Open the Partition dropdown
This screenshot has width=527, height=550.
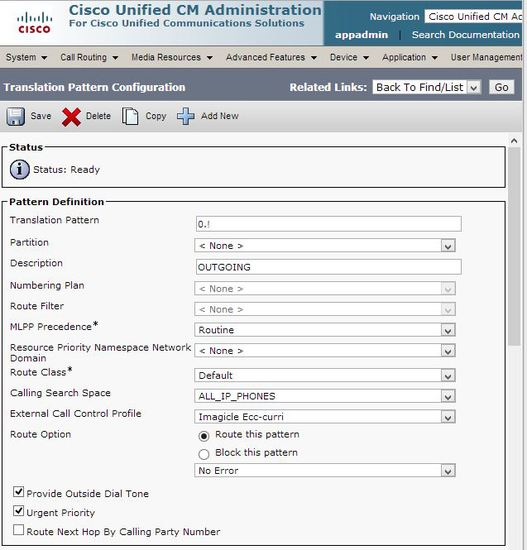click(x=325, y=246)
